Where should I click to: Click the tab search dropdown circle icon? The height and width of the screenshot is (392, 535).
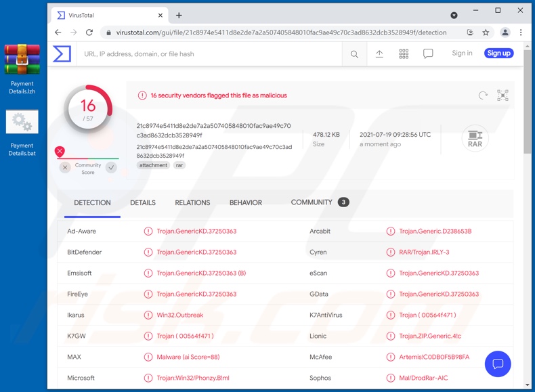tap(454, 15)
